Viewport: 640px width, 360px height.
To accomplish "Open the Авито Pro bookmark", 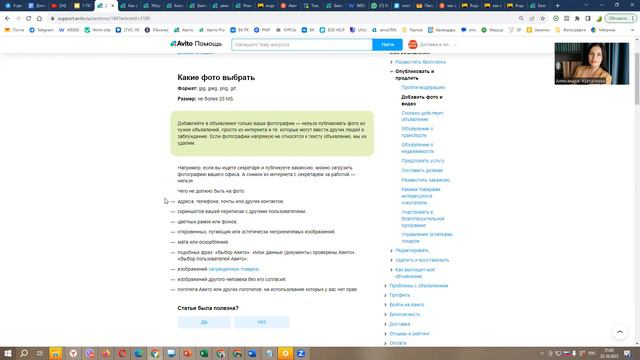I will coord(212,30).
